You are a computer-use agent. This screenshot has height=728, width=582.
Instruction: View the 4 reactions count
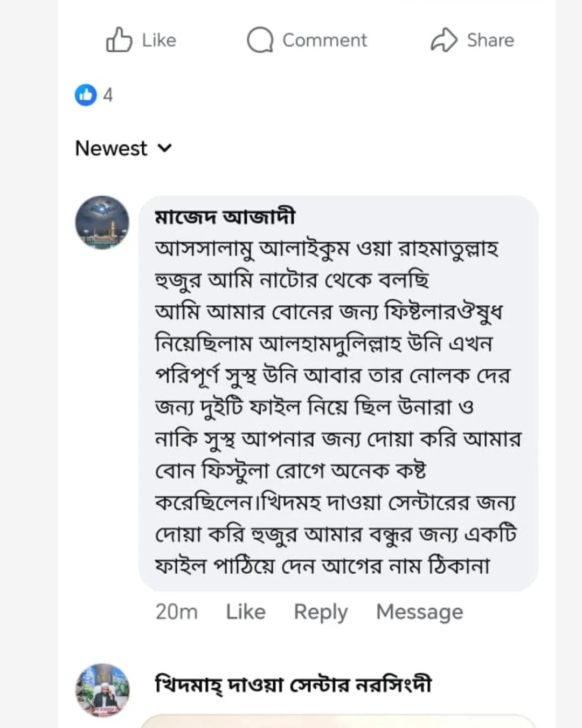(108, 95)
